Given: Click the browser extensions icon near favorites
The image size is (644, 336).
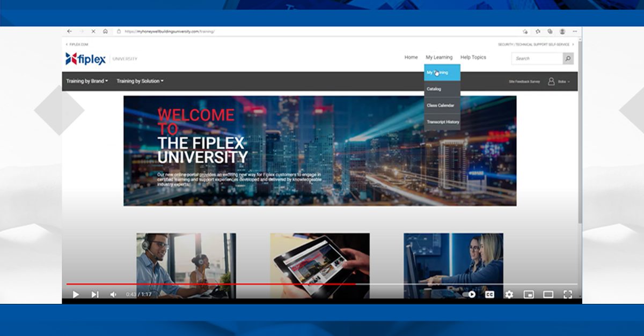Looking at the screenshot, I should point(525,31).
